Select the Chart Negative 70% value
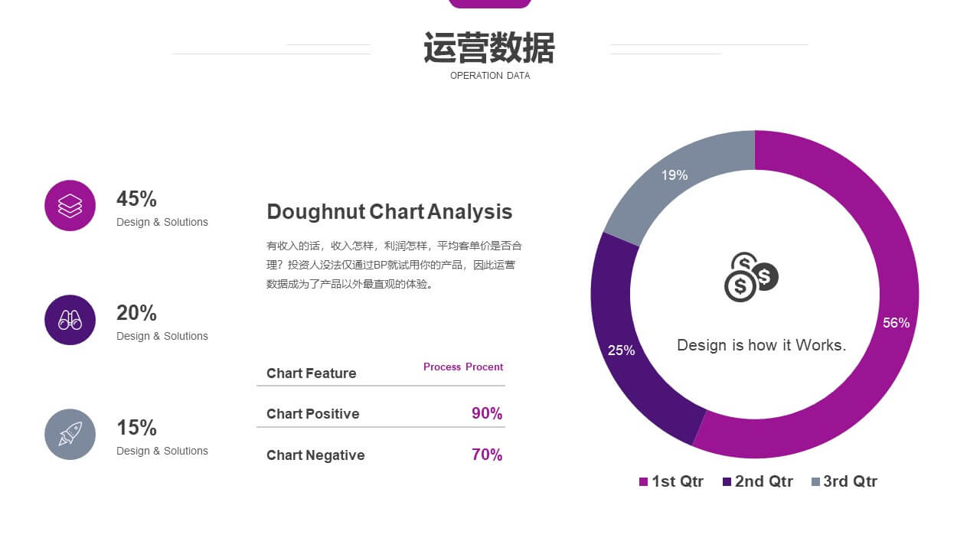The image size is (980, 551). pos(487,455)
